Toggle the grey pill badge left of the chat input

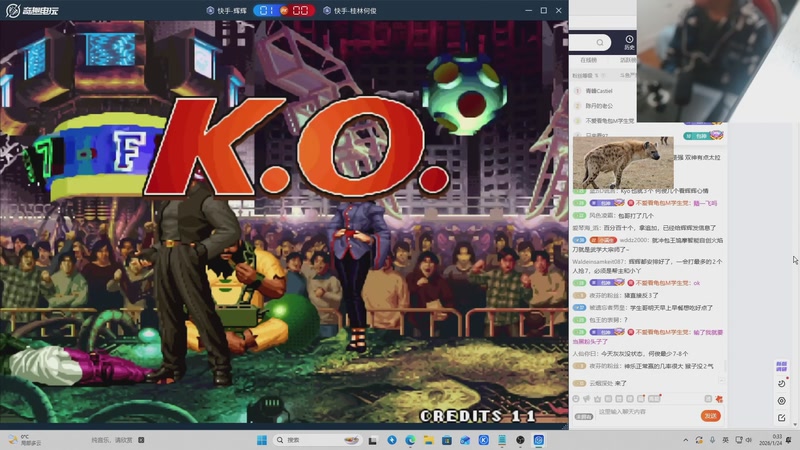(x=584, y=416)
